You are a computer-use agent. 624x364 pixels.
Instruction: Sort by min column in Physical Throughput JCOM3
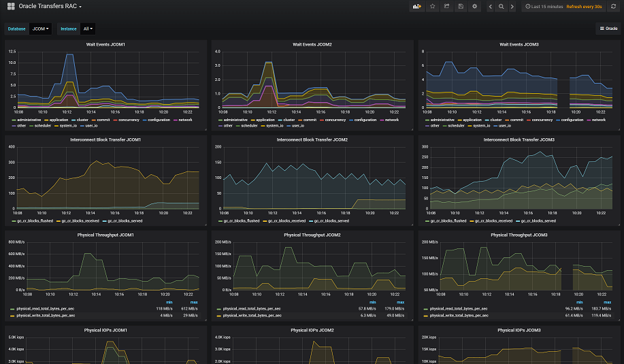[580, 302]
